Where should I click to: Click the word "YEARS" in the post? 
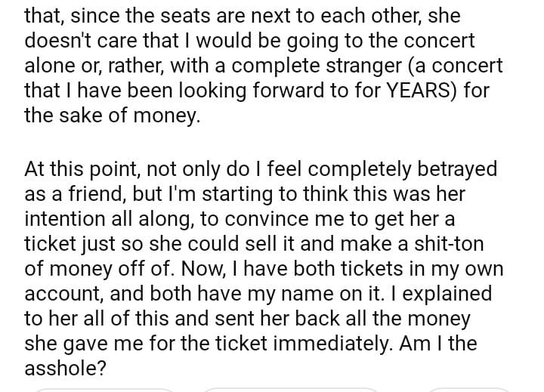tap(417, 91)
